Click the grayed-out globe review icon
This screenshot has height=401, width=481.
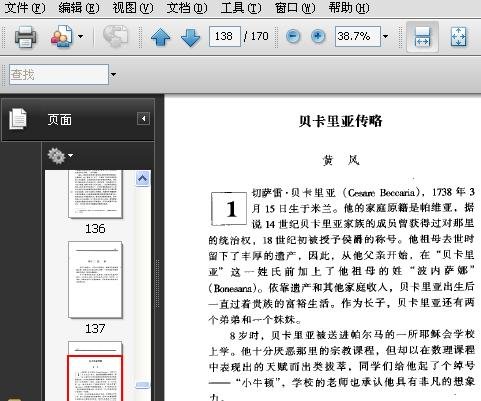coord(115,36)
